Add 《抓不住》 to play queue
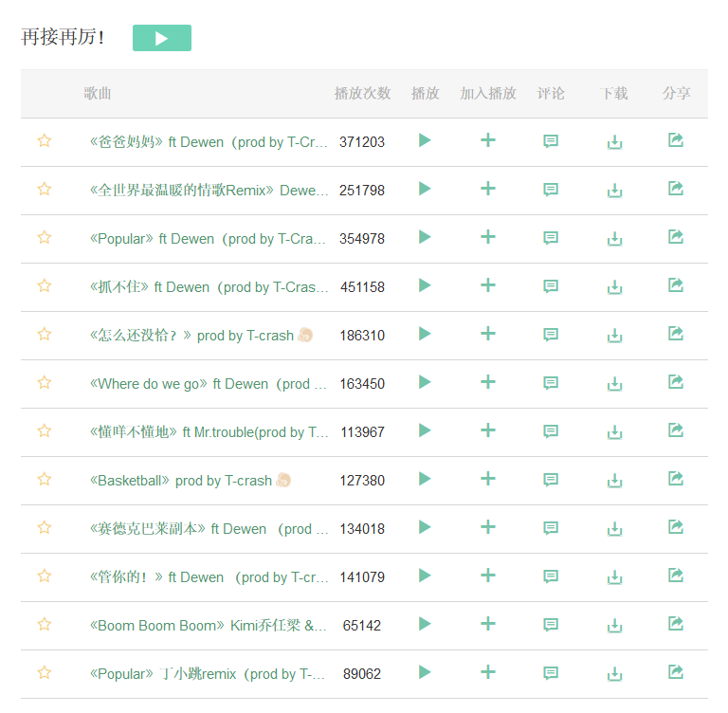The width and height of the screenshot is (728, 713). coord(488,285)
